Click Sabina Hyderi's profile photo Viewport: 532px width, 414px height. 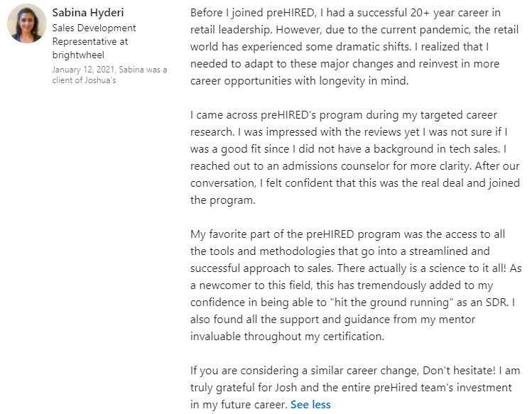26,23
